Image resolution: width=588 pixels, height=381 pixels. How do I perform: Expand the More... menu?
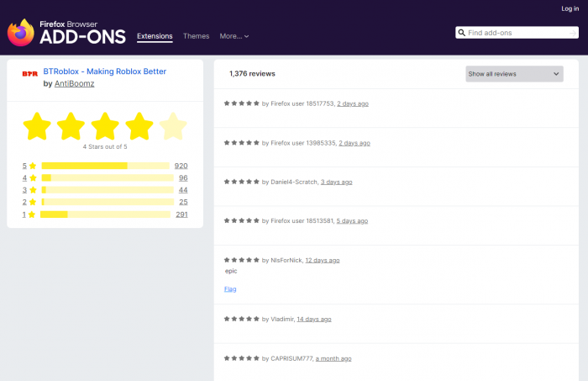pos(234,36)
